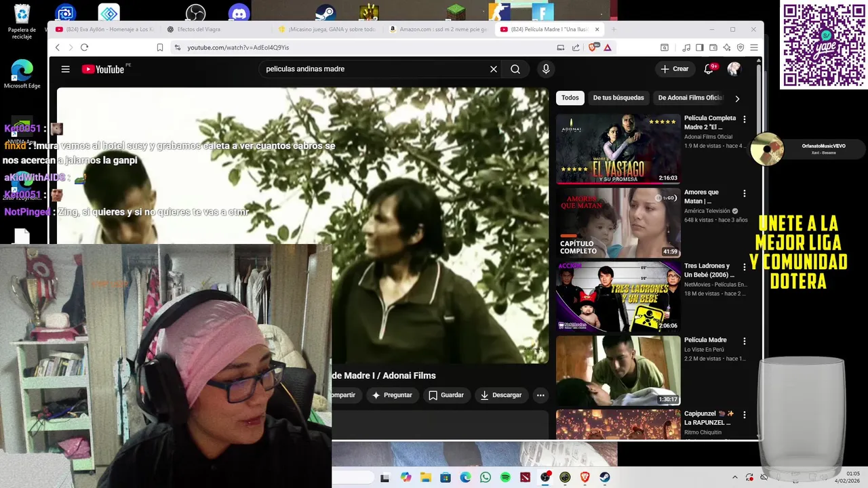Screen dimensions: 868x488
Task: Switch to ¡Micasino juega, GANA tab
Action: tap(328, 29)
